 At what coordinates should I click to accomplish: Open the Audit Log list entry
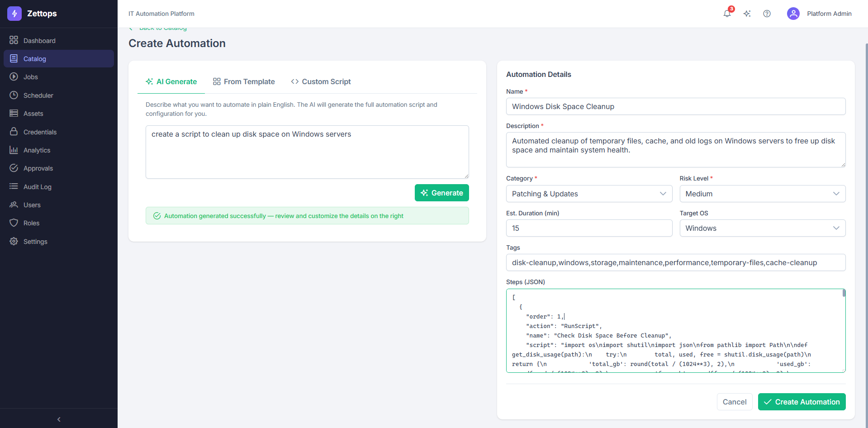tap(59, 187)
